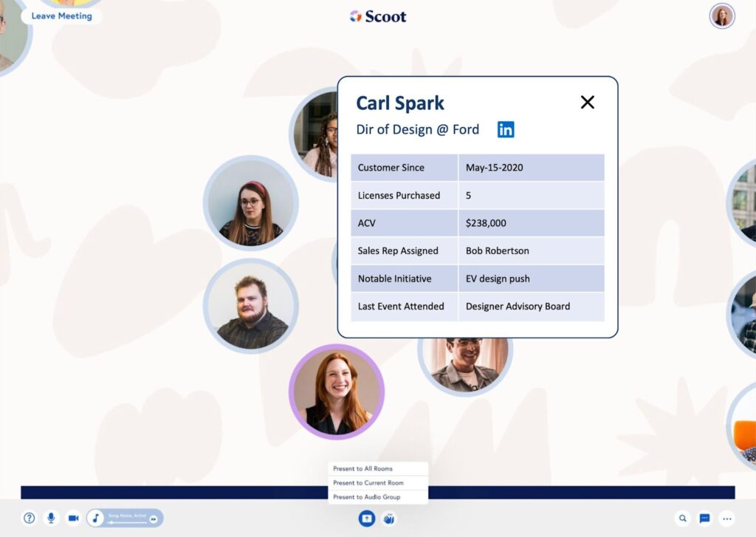Click the Leave Meeting button

click(x=61, y=16)
